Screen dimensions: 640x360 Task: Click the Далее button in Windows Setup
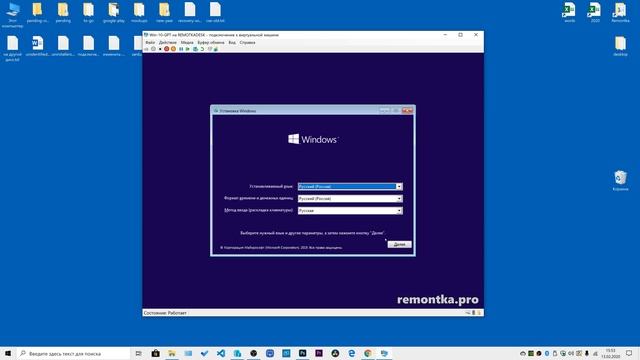point(399,244)
